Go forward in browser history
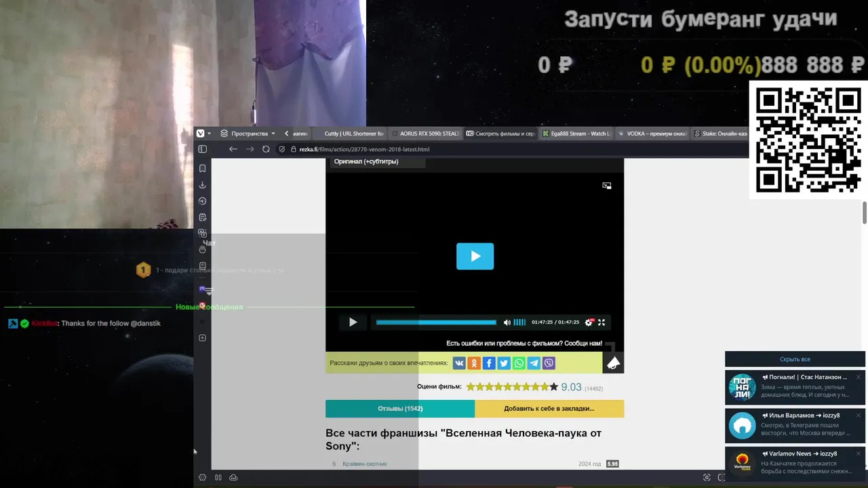 click(250, 149)
